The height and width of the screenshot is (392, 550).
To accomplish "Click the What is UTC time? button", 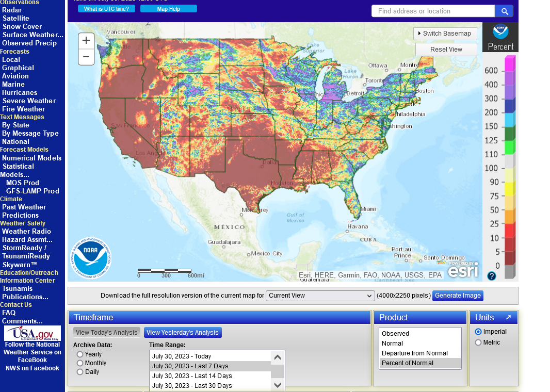I will point(106,9).
